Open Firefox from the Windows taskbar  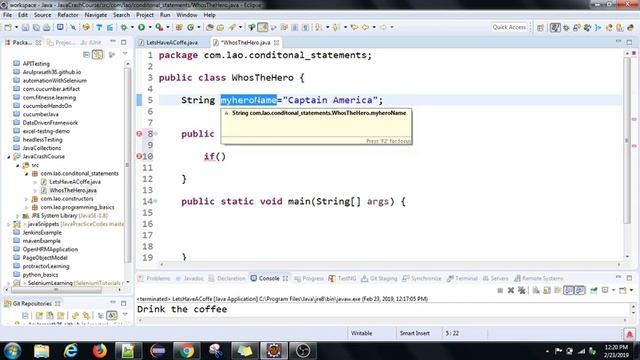coord(99,351)
